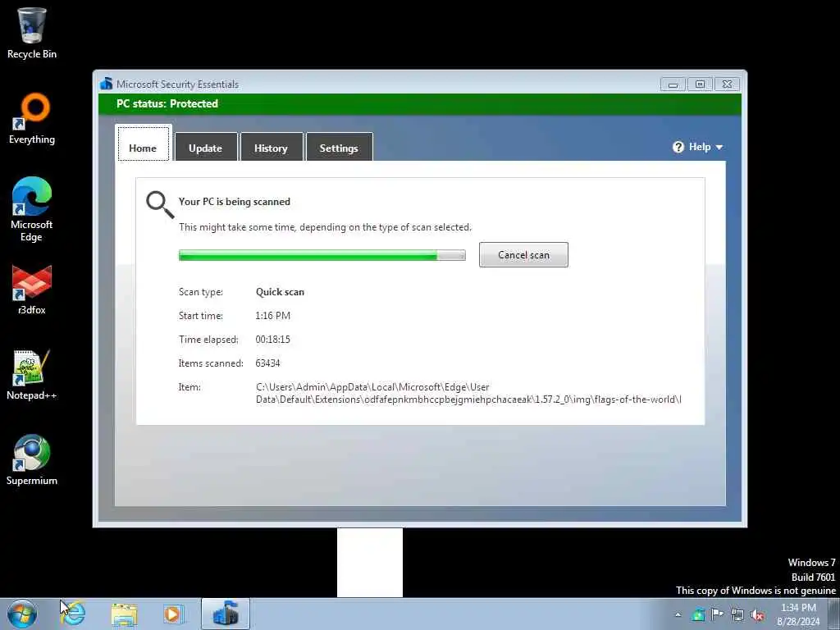The height and width of the screenshot is (630, 840).
Task: Select the Security Essentials taskbar button
Action: coord(226,614)
